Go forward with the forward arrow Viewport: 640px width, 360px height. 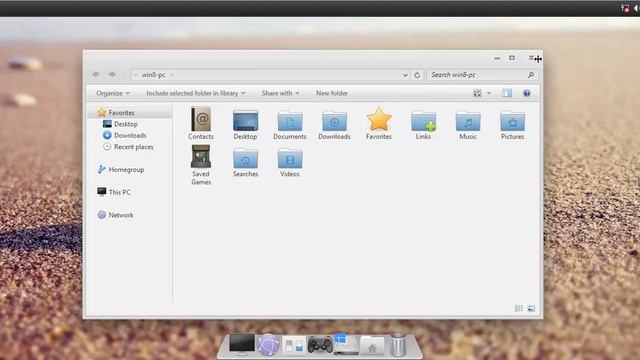click(x=112, y=74)
